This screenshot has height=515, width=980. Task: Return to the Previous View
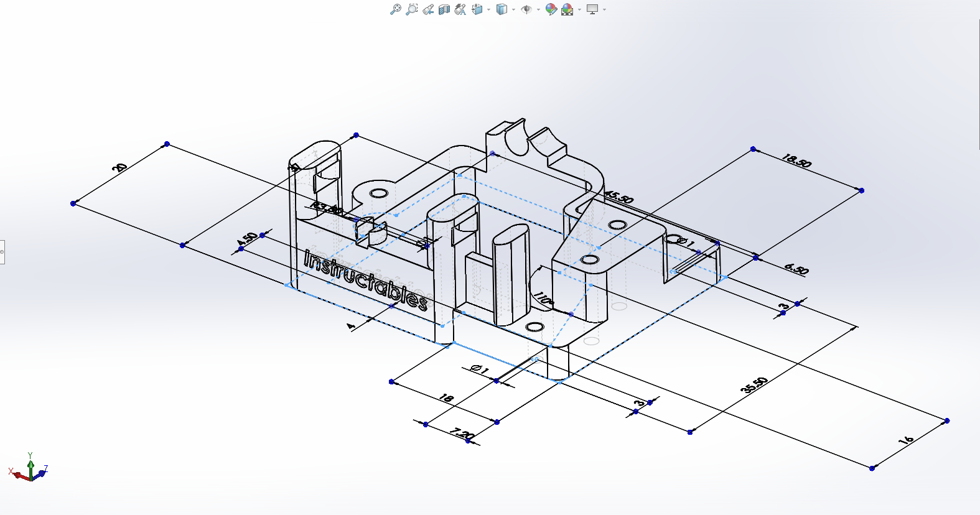click(427, 9)
